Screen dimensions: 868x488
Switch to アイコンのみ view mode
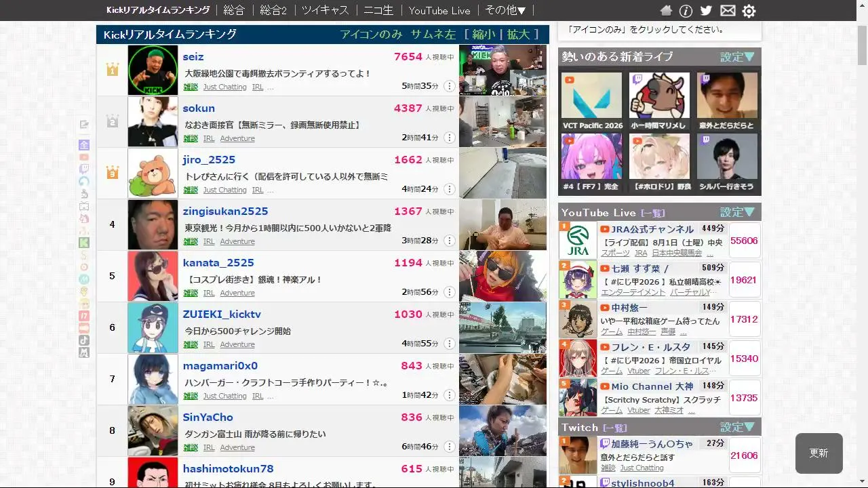371,35
